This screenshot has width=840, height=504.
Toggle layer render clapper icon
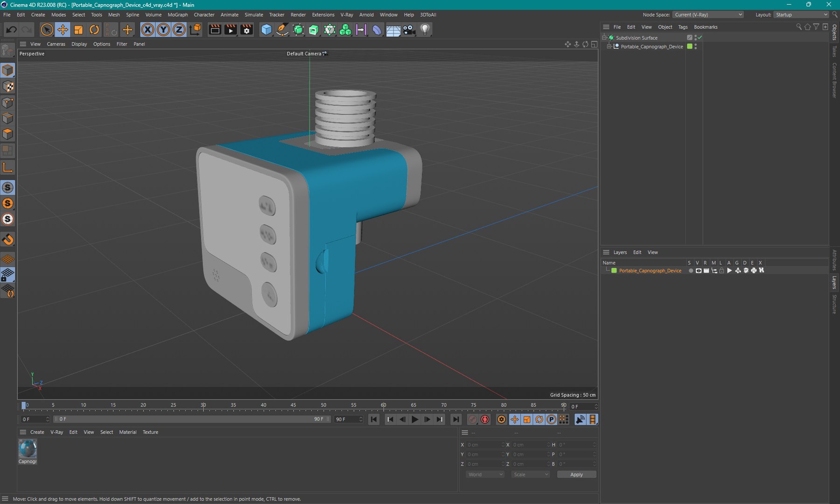(x=707, y=271)
